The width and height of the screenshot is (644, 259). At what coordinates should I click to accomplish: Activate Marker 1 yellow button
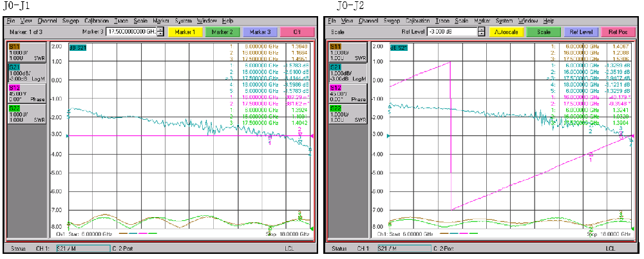pos(185,31)
